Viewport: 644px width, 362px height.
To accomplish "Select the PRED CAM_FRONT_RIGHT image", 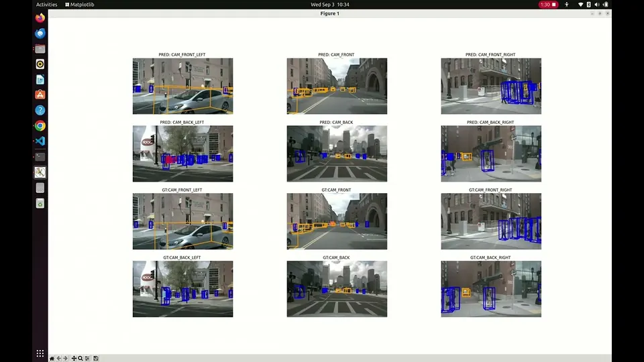I will point(491,86).
